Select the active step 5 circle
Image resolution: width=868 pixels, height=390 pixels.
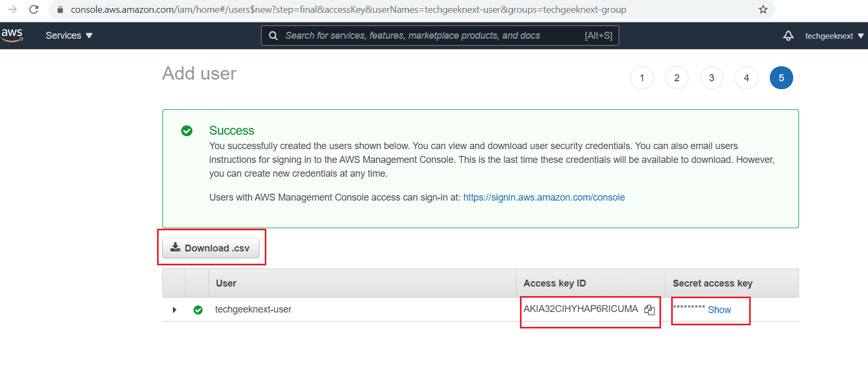pyautogui.click(x=782, y=78)
